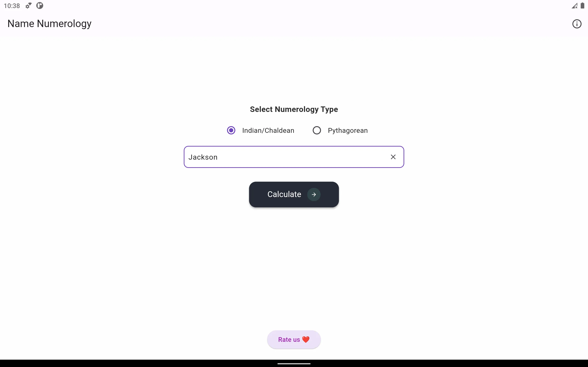
Task: Click the Rate us heart icon
Action: [305, 339]
